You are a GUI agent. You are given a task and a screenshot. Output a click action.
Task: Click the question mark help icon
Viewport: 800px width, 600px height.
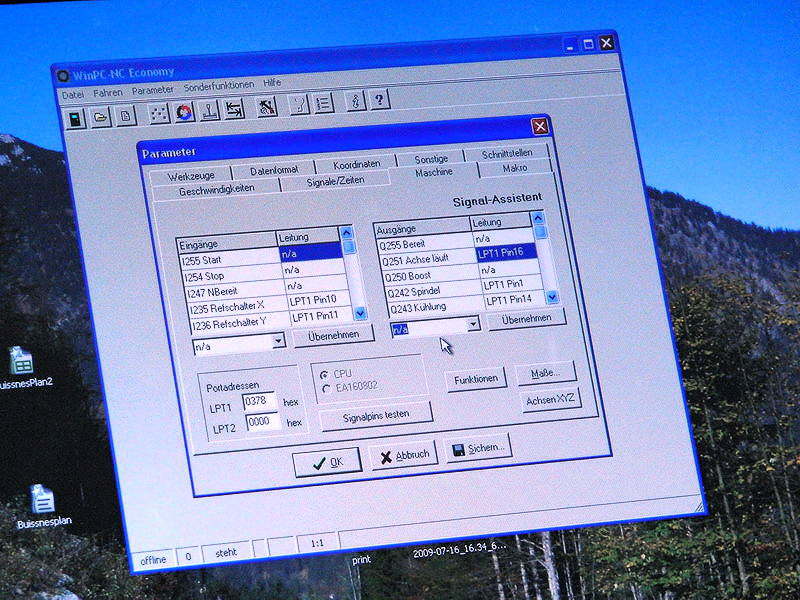[x=380, y=99]
